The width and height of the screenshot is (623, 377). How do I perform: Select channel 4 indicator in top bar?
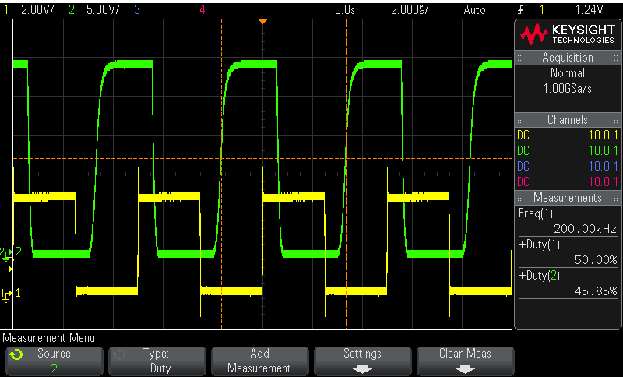click(x=202, y=10)
